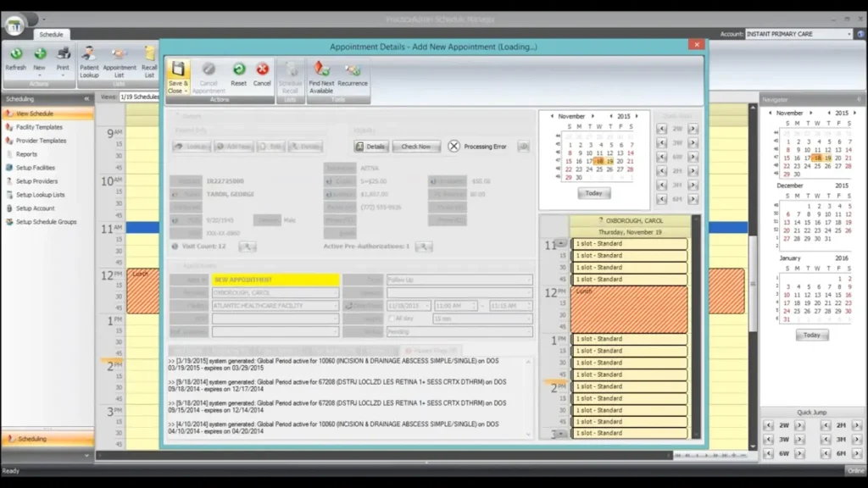Screen dimensions: 868x488
Task: Click Find Next Available tool
Action: tap(321, 77)
